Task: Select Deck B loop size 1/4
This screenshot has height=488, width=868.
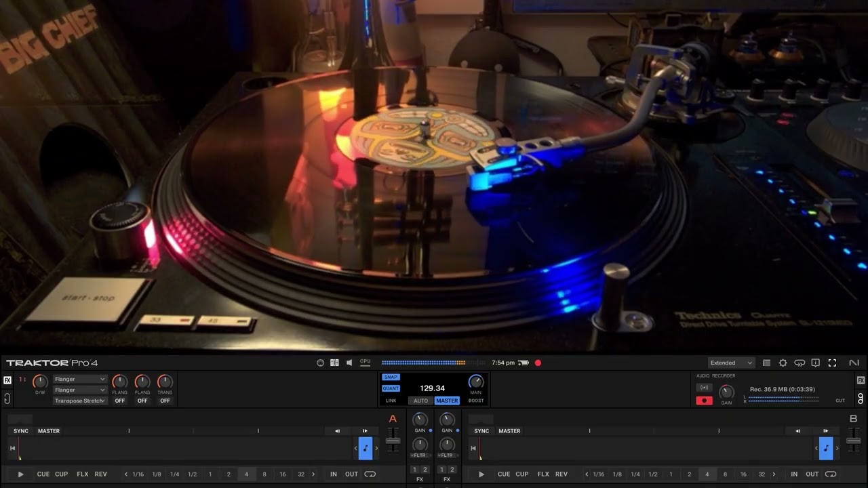Action: (x=635, y=474)
